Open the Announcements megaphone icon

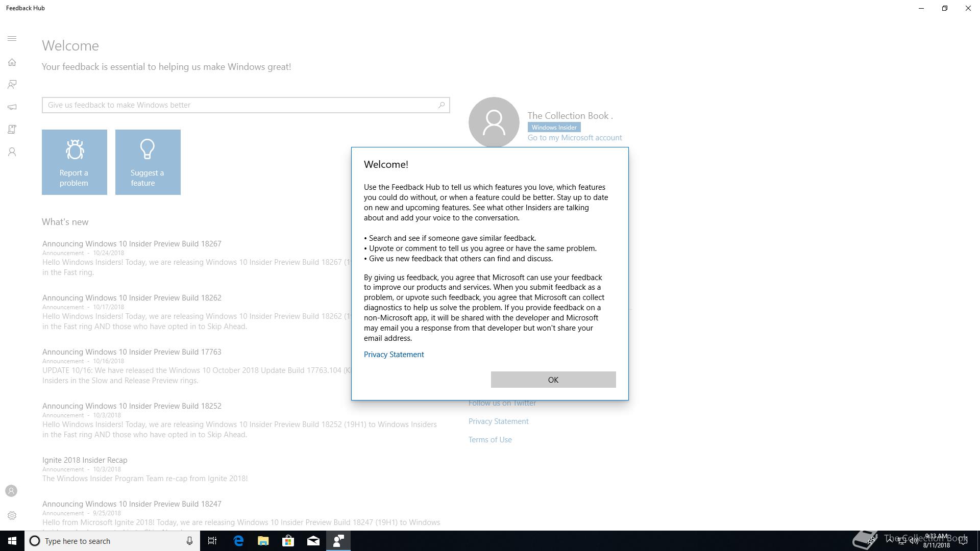[x=12, y=107]
